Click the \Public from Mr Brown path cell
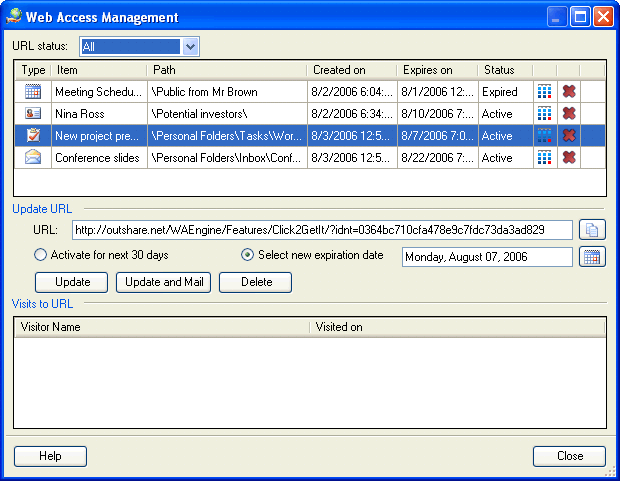Viewport: 620px width, 481px height. [x=227, y=92]
